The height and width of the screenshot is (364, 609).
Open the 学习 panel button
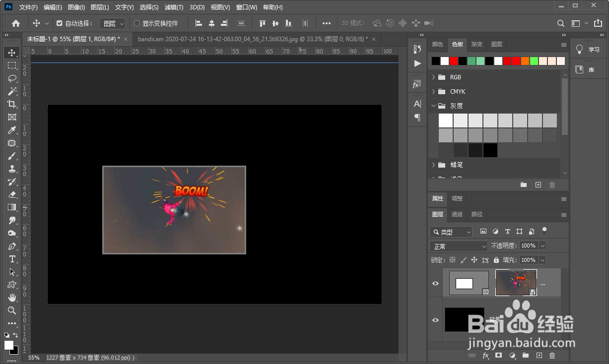click(588, 50)
